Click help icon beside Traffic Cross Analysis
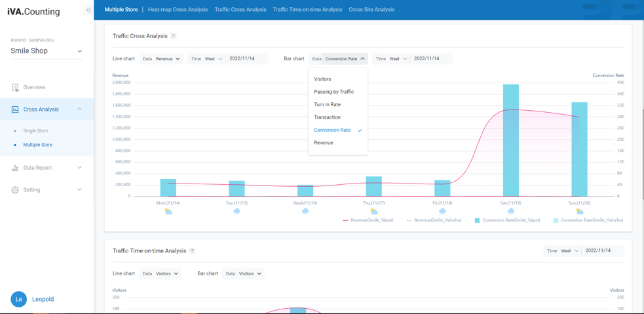Screen dimensions: 644x314 (174, 36)
